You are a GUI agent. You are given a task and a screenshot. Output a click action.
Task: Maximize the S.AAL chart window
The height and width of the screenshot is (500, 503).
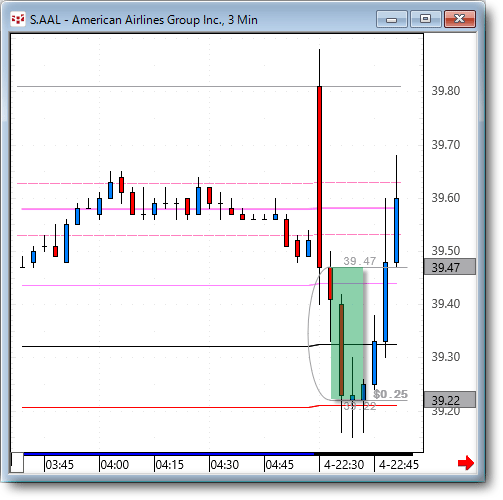[426, 19]
